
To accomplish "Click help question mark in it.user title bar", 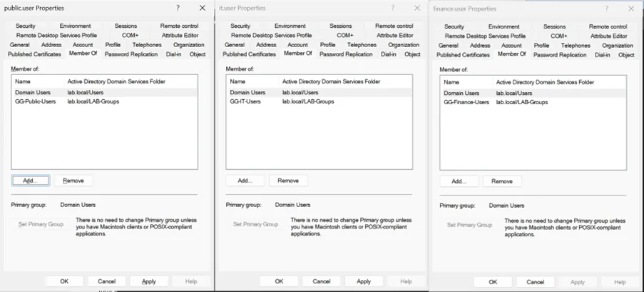I will pos(393,8).
